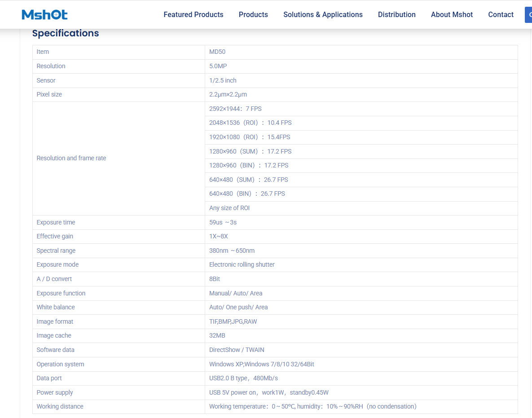Click the blue button at header's right edge
This screenshot has height=418, width=532.
point(528,15)
